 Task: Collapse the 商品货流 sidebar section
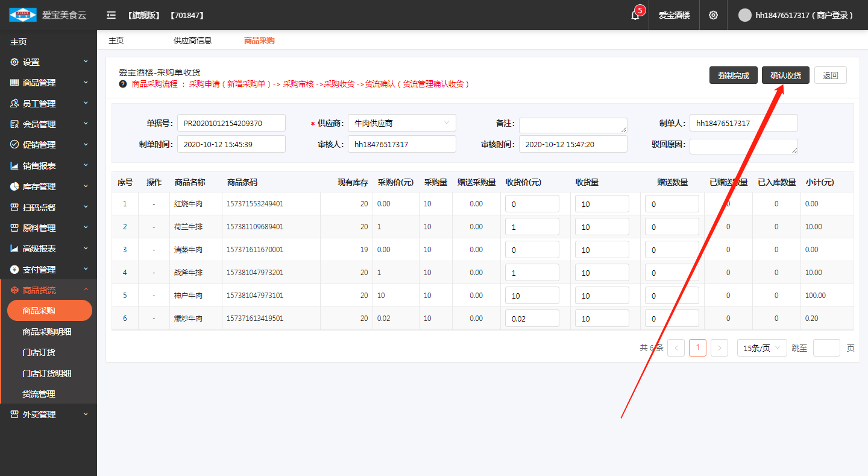point(48,290)
